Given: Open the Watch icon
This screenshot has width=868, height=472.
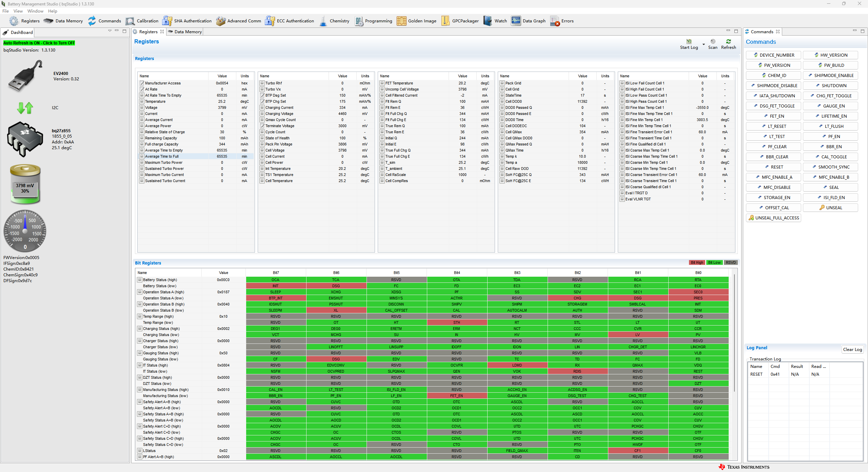Looking at the screenshot, I should (x=488, y=21).
